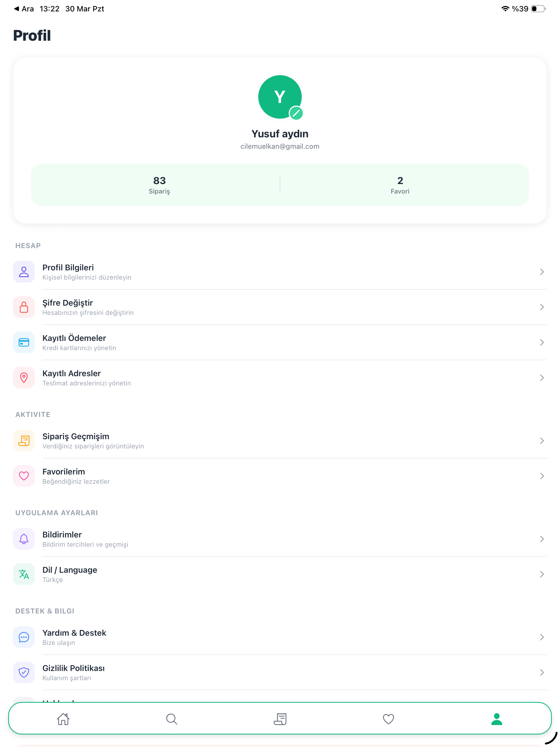Tap the edit pencil on the avatar
This screenshot has height=747, width=560.
[296, 113]
